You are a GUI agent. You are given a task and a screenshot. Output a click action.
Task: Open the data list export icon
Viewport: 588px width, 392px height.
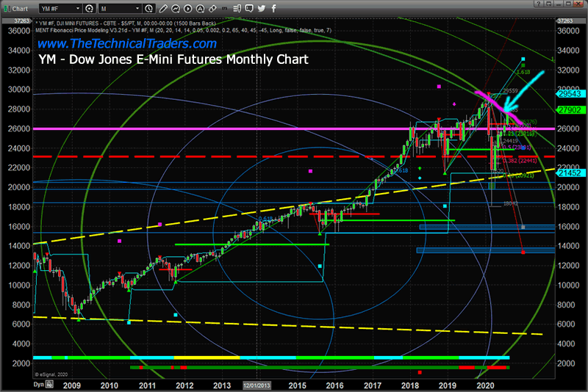(x=237, y=8)
